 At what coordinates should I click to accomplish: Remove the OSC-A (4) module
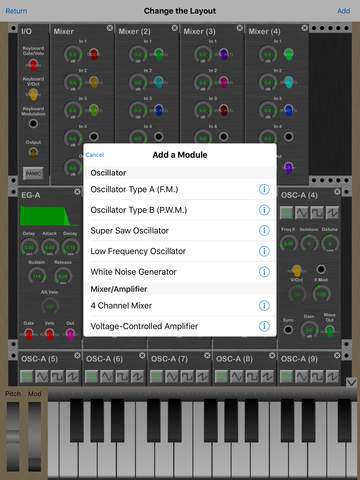point(337,192)
